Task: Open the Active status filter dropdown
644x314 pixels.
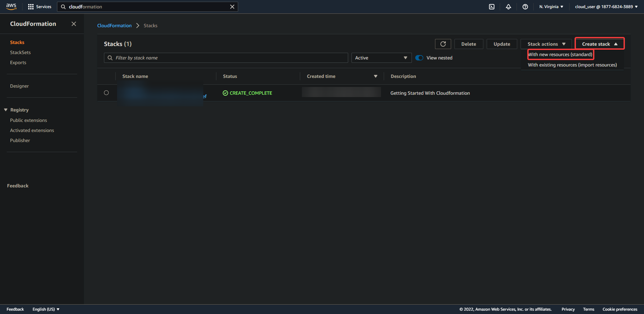Action: point(381,58)
